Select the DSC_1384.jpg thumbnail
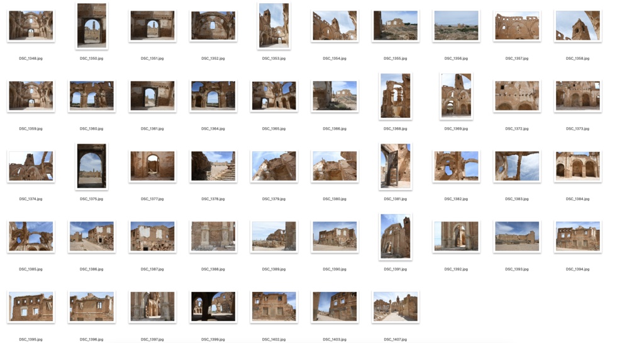This screenshot has width=644, height=343. (x=578, y=166)
